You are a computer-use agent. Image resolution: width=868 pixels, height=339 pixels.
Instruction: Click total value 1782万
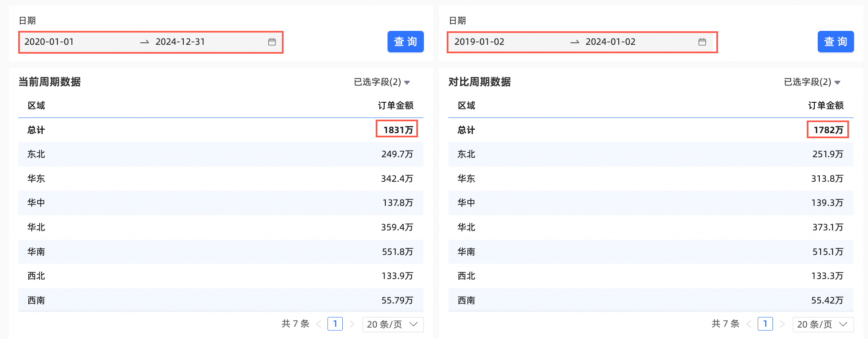828,130
